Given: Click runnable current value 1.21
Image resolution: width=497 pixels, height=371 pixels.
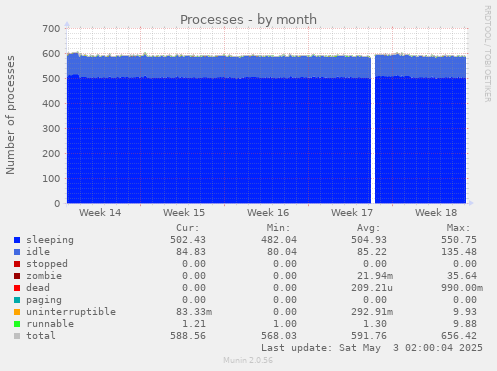Looking at the screenshot, I should click(x=194, y=324).
